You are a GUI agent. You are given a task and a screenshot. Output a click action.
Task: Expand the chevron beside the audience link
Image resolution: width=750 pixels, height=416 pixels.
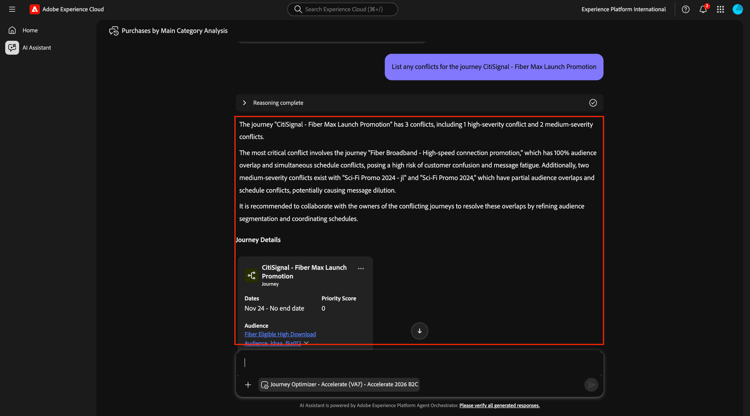pyautogui.click(x=306, y=343)
